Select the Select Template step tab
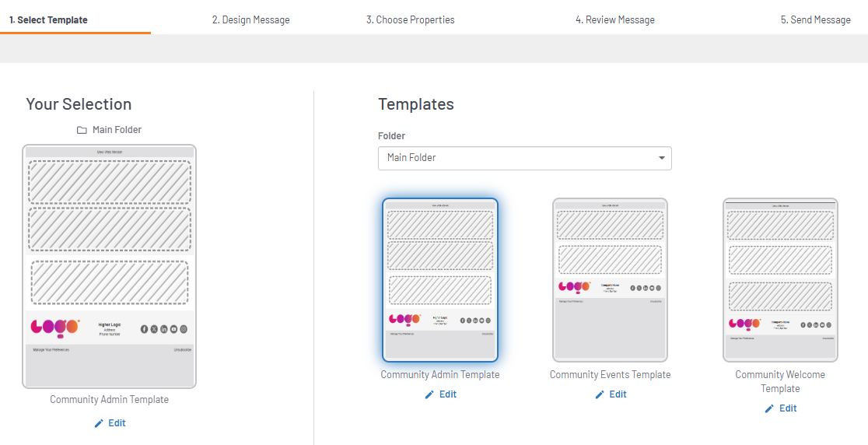 (x=48, y=19)
